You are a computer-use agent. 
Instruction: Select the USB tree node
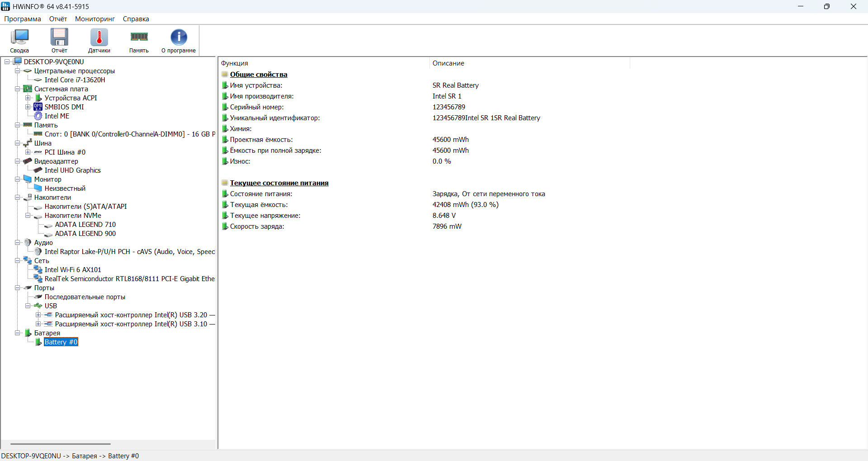51,306
